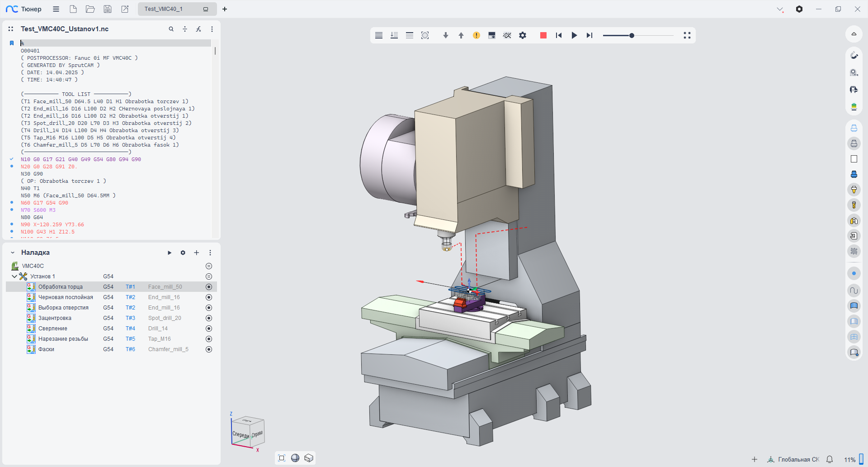Add a new tab with plus button
The image size is (868, 467).
(225, 9)
